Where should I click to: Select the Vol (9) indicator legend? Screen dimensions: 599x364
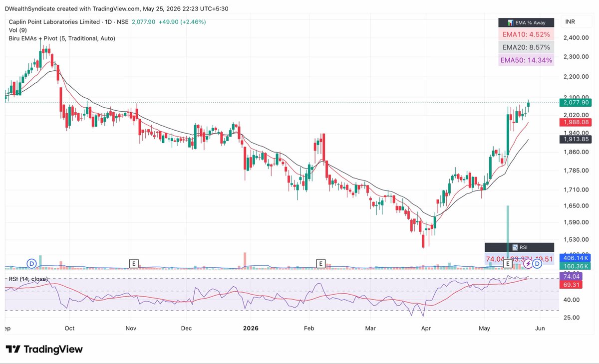(18, 30)
